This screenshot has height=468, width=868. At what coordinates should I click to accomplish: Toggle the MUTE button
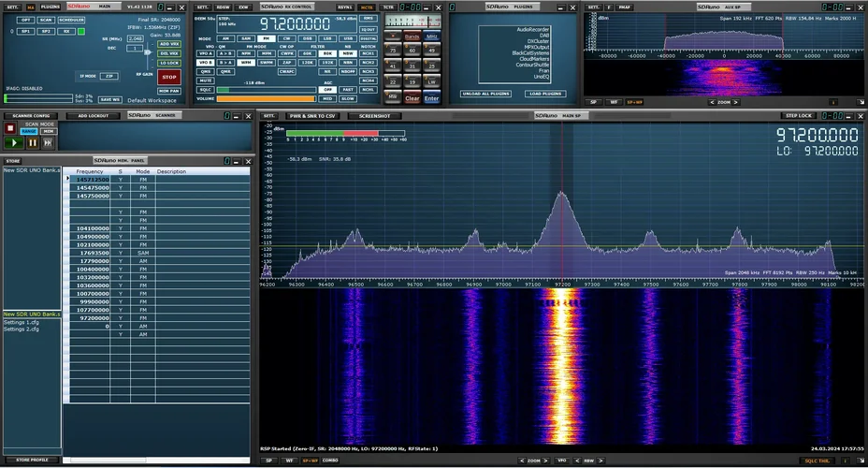click(x=206, y=80)
